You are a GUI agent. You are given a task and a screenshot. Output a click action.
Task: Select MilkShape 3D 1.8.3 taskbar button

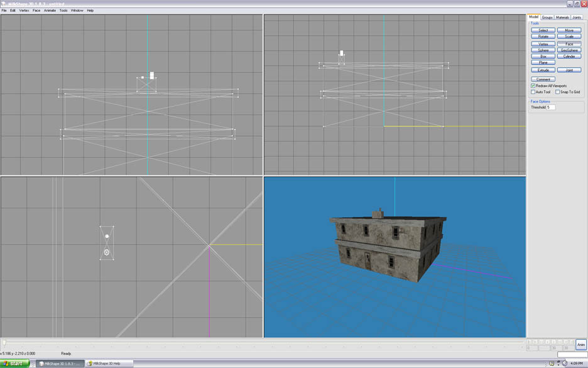(x=60, y=364)
